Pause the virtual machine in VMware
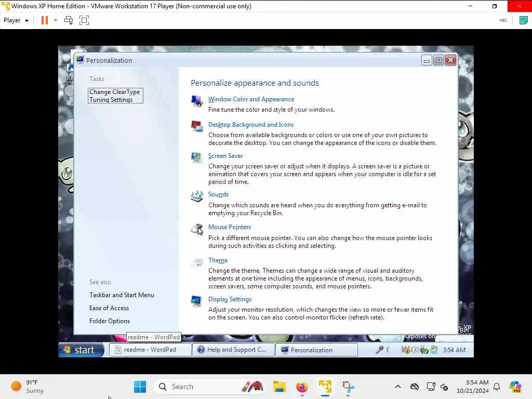Screen dimensions: 532x399 point(45,20)
